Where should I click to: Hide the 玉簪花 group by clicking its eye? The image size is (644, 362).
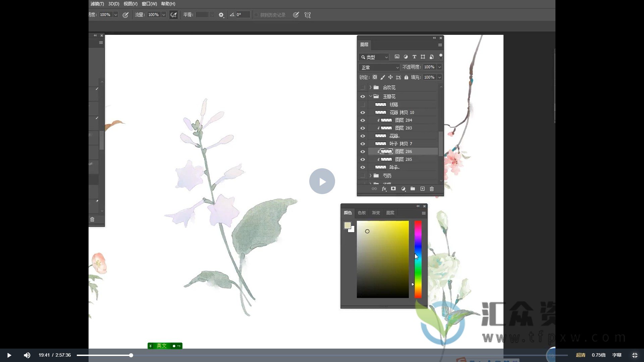(x=363, y=96)
